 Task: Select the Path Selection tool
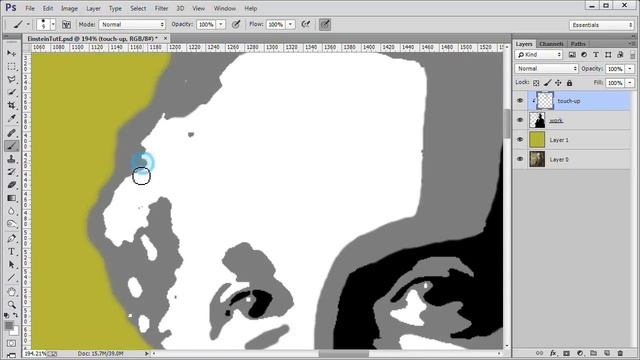[11, 264]
